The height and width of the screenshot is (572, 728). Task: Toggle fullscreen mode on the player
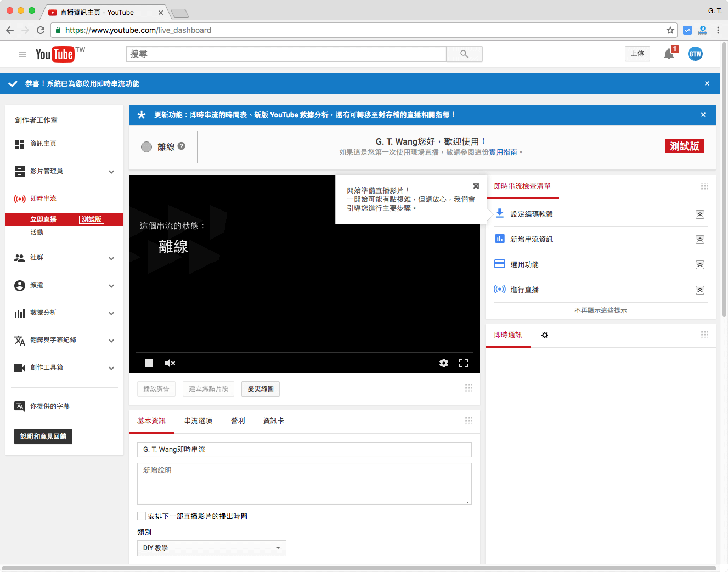[x=464, y=363]
